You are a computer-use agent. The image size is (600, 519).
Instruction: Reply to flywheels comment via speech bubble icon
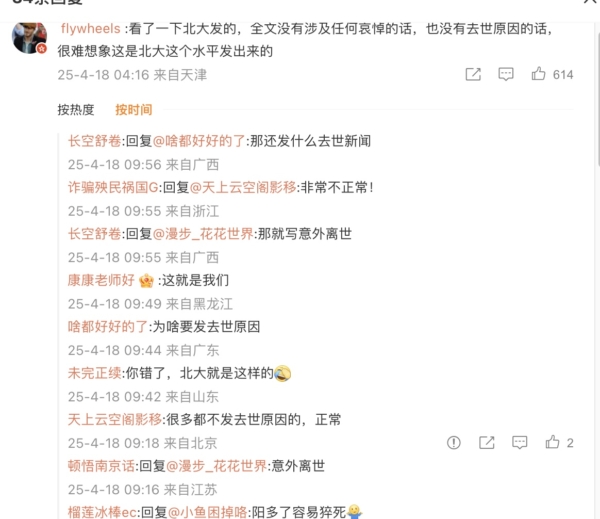(505, 74)
